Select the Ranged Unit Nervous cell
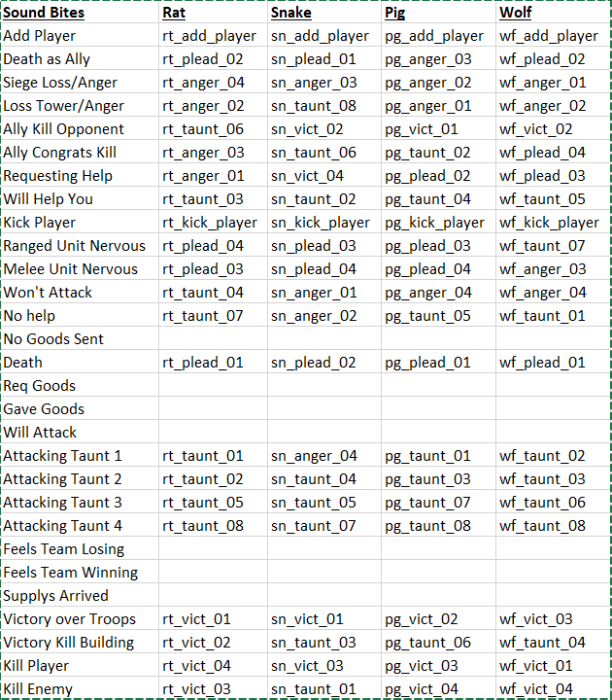Image resolution: width=612 pixels, height=700 pixels. click(80, 246)
